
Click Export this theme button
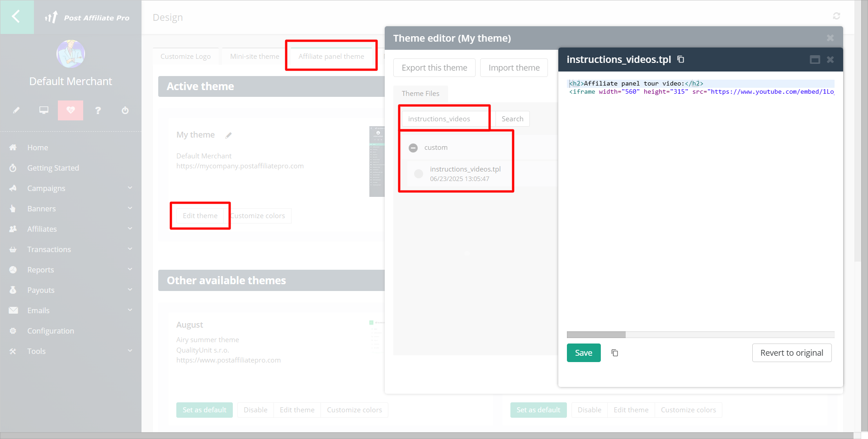434,68
